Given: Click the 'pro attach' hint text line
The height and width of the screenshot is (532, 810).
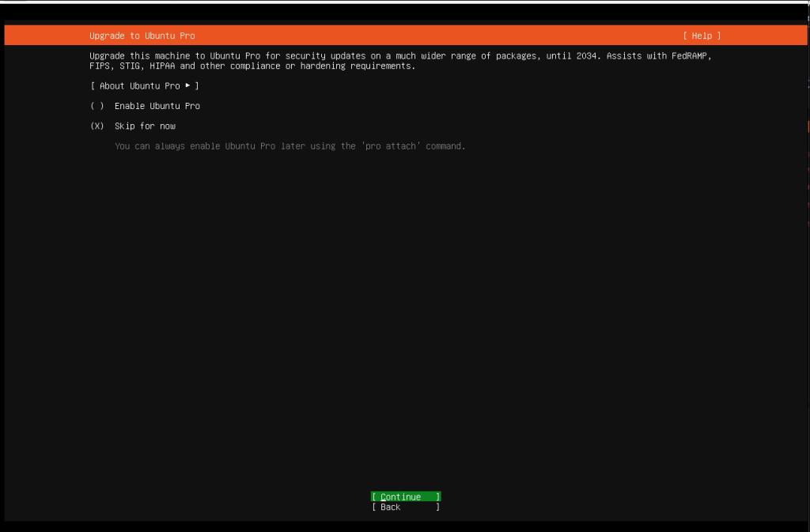Looking at the screenshot, I should [290, 145].
